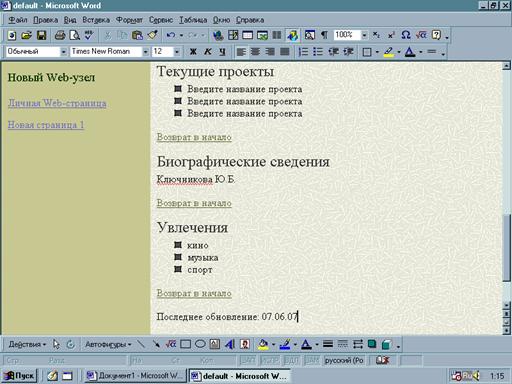Toggle italic formatting К button
This screenshot has width=512, height=384.
click(x=208, y=52)
